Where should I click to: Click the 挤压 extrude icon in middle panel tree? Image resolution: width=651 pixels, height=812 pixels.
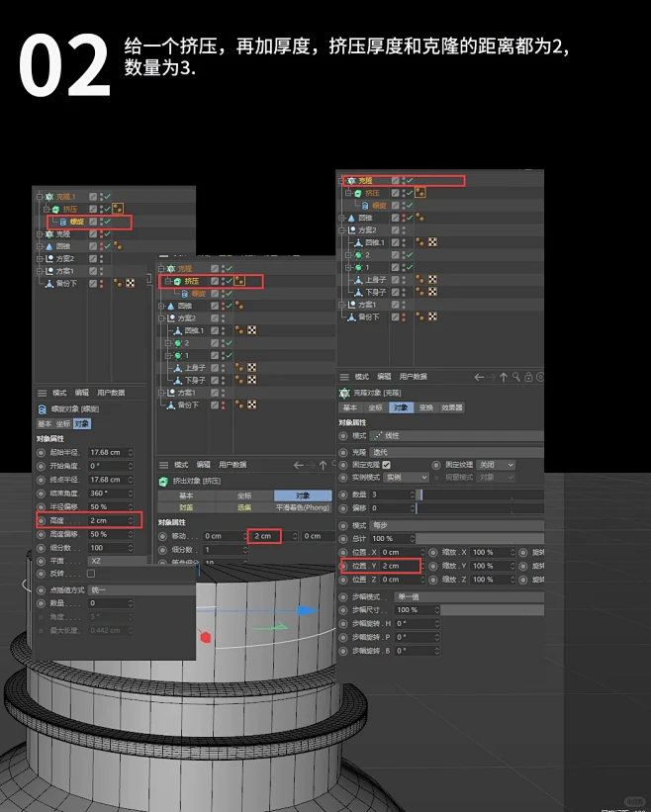pos(178,281)
